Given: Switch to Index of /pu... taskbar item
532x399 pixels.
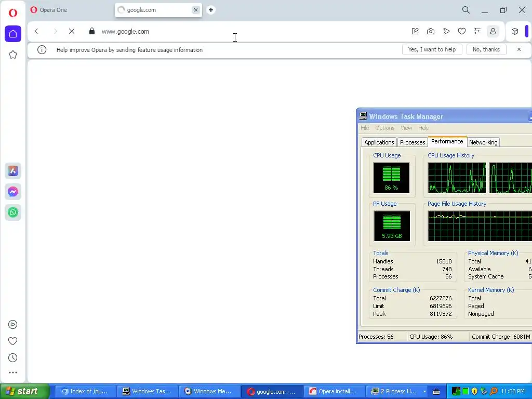Looking at the screenshot, I should pos(86,391).
